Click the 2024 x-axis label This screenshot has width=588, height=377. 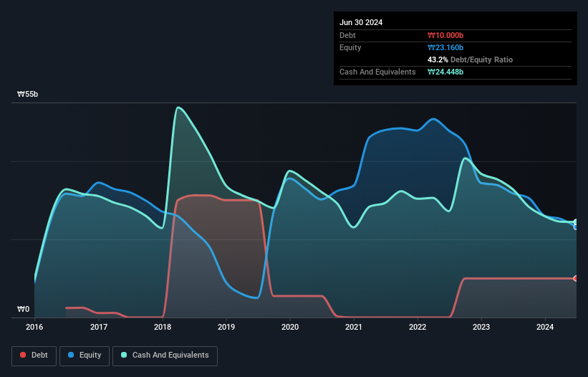click(x=545, y=327)
